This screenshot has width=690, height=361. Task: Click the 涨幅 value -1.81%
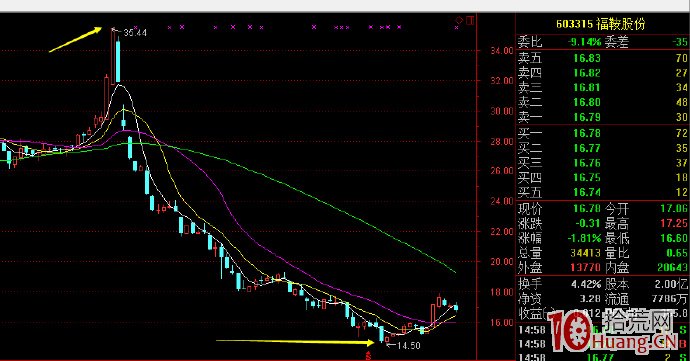(x=584, y=238)
